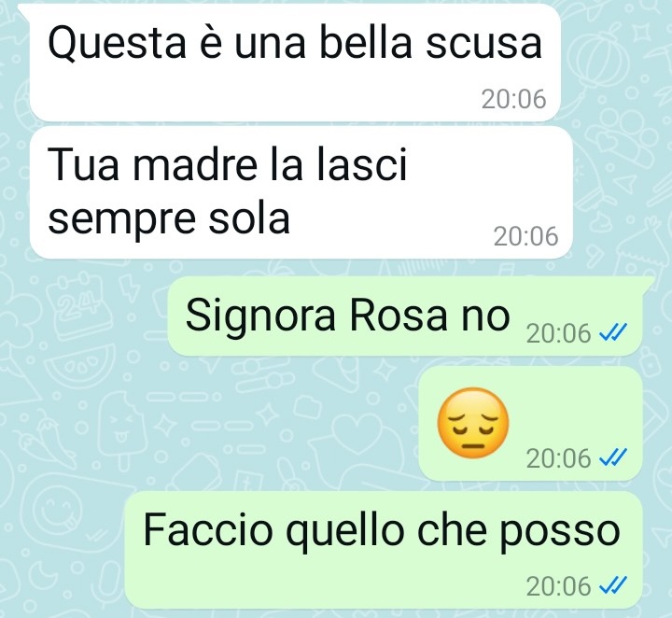Click the double checkmarks under the emoji message
Screen dimensions: 672x618
613,457
